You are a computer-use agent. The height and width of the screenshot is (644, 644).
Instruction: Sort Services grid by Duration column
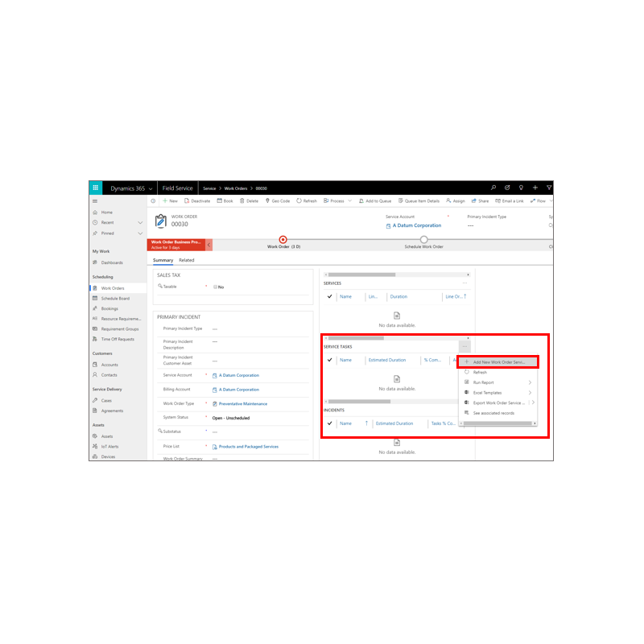coord(398,296)
